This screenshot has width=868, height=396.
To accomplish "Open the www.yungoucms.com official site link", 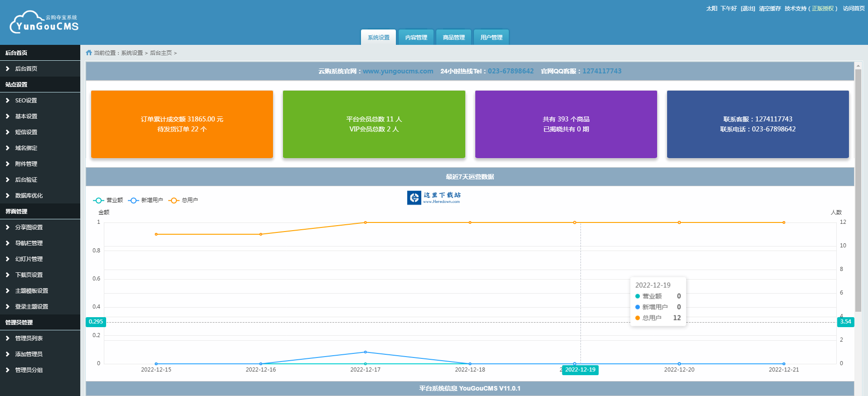I will pos(398,71).
